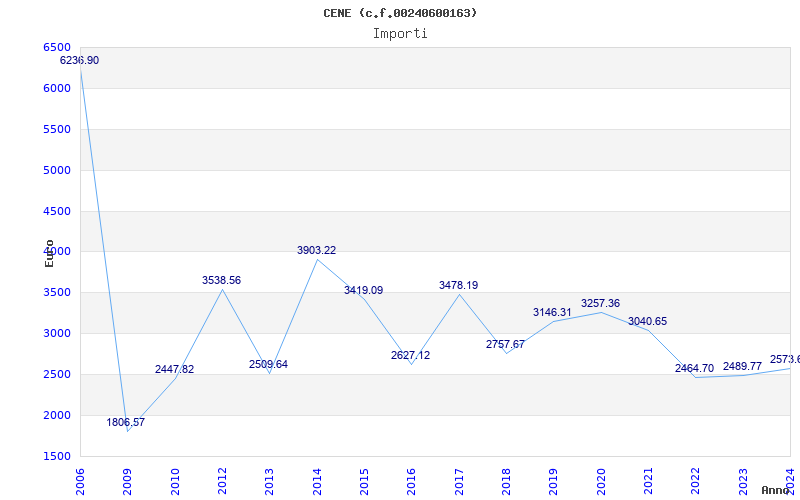Screen dimensions: 800x500
Task: Click y-axis tick 3000
Action: tap(57, 334)
